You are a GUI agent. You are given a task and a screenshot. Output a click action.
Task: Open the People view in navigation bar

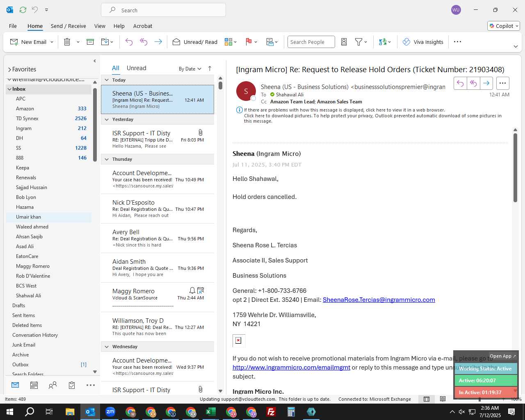click(x=52, y=385)
